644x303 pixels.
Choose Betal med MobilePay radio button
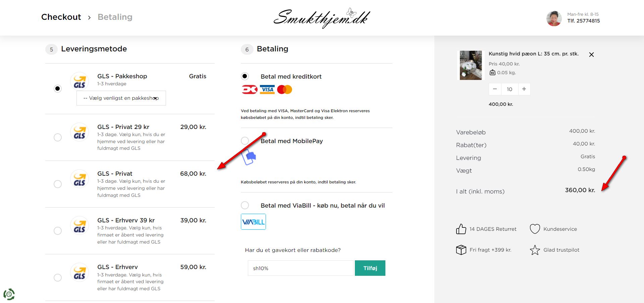(245, 141)
